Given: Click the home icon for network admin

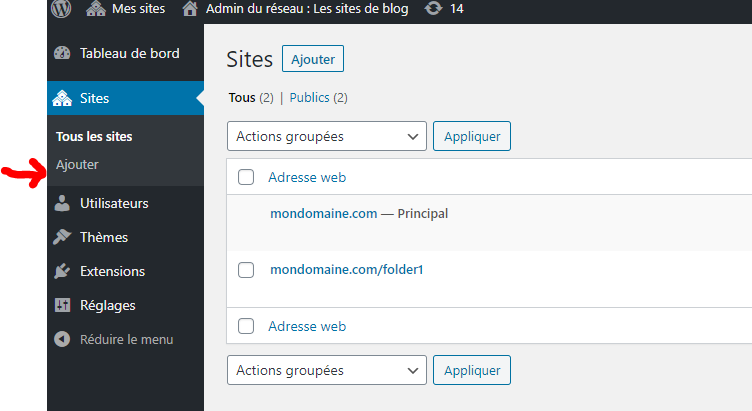Looking at the screenshot, I should point(190,9).
